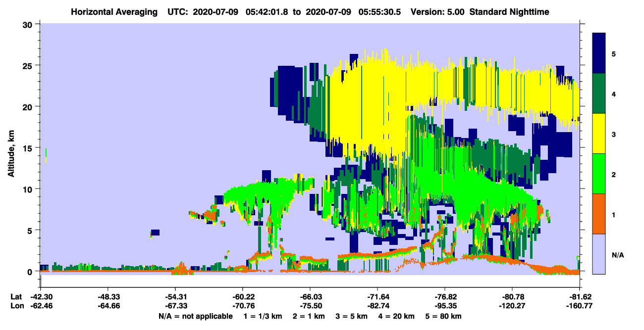Click the 'Version: 5.00' text

point(437,11)
